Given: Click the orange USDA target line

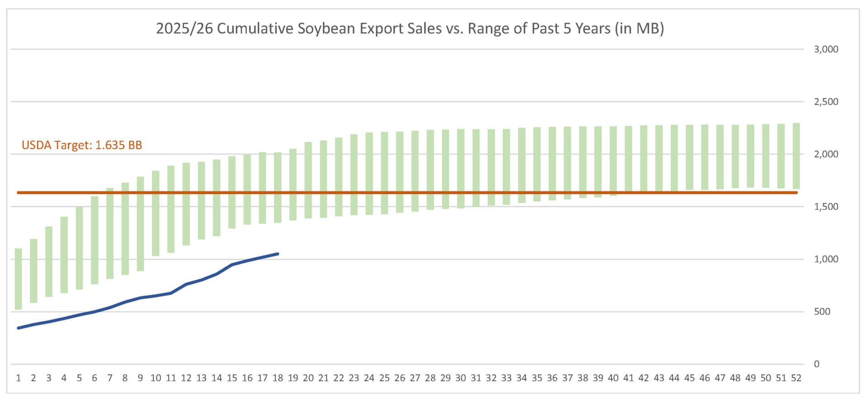Looking at the screenshot, I should [407, 193].
